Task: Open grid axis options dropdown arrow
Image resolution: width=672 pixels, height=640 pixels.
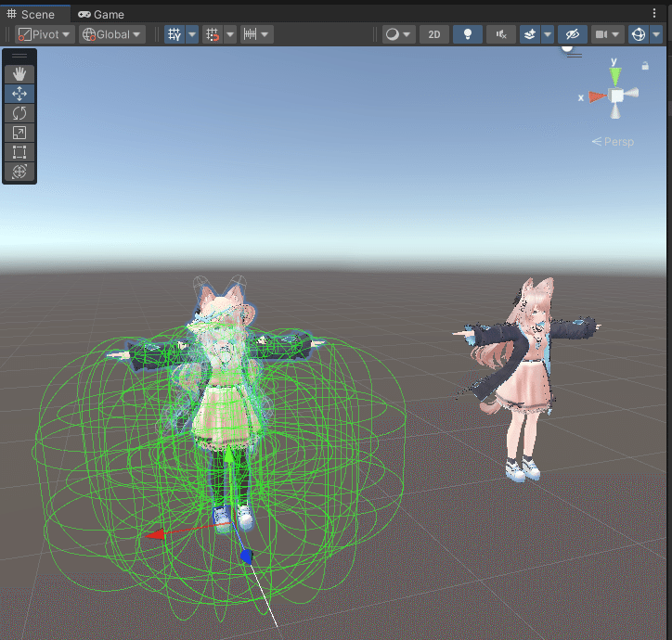Action: [192, 34]
